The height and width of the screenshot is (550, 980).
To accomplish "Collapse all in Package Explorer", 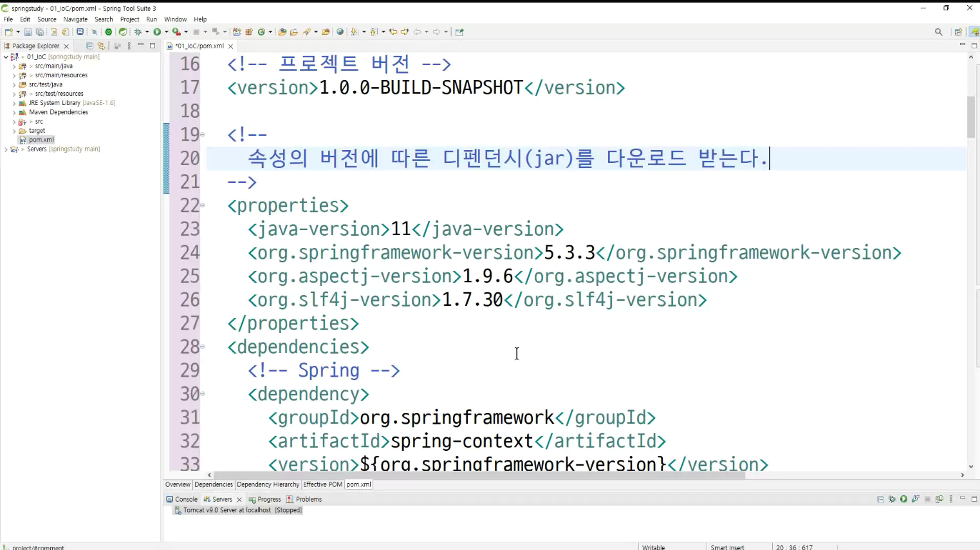I will pos(89,46).
